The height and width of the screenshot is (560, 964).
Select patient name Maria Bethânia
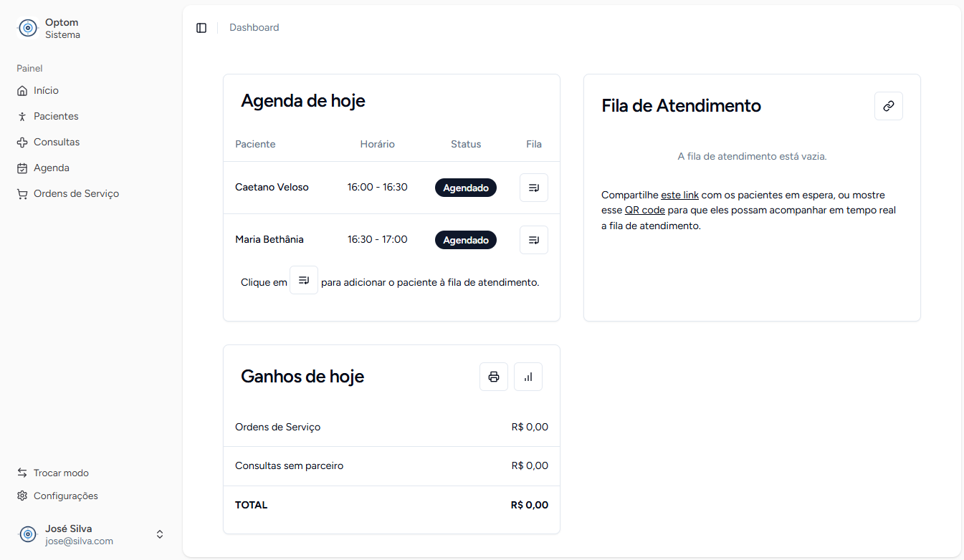[269, 240]
